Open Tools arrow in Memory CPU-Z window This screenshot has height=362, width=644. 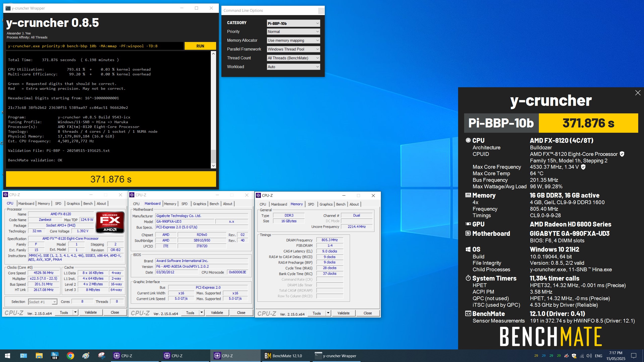pos(328,313)
